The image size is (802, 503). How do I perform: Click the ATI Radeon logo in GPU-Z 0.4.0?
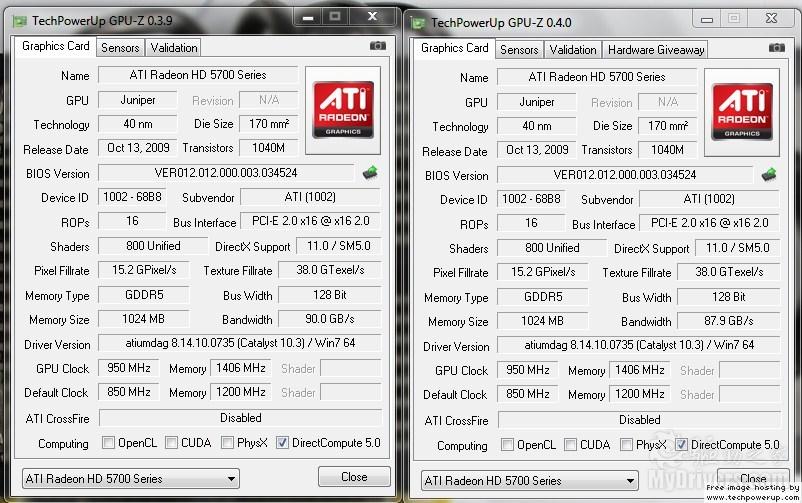[x=742, y=112]
